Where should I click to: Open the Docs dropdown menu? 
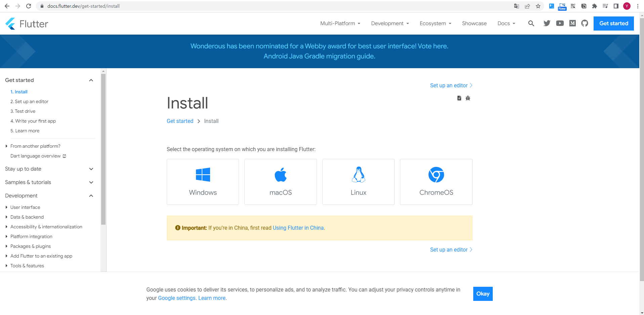tap(506, 23)
